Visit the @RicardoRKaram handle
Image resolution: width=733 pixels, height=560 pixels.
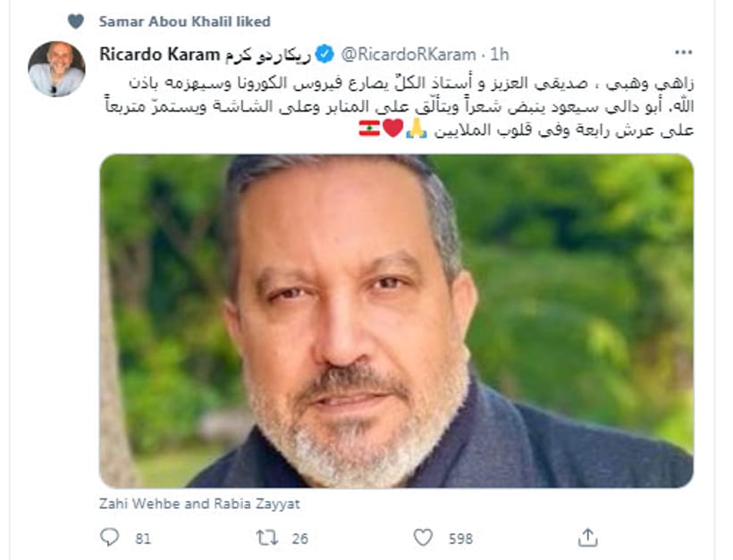coord(409,54)
